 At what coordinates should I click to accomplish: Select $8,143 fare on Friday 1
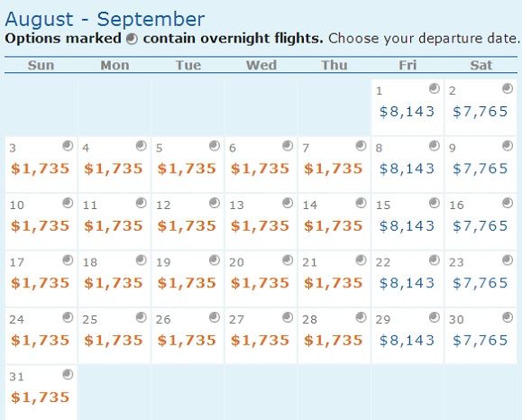(x=407, y=112)
